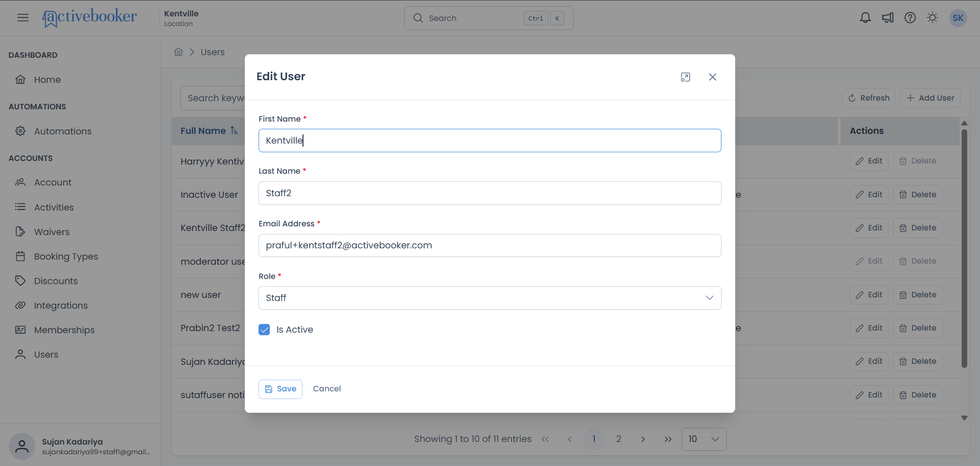Click the First Name input field
980x466 pixels.
click(490, 141)
